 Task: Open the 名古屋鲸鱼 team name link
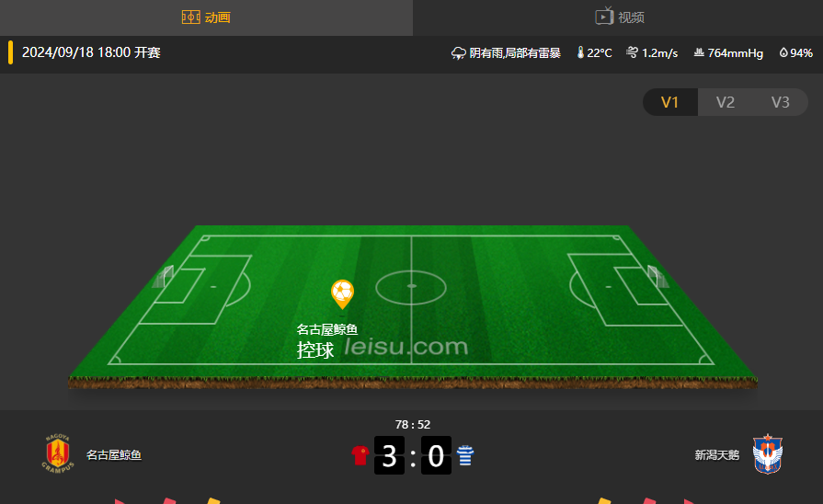114,455
